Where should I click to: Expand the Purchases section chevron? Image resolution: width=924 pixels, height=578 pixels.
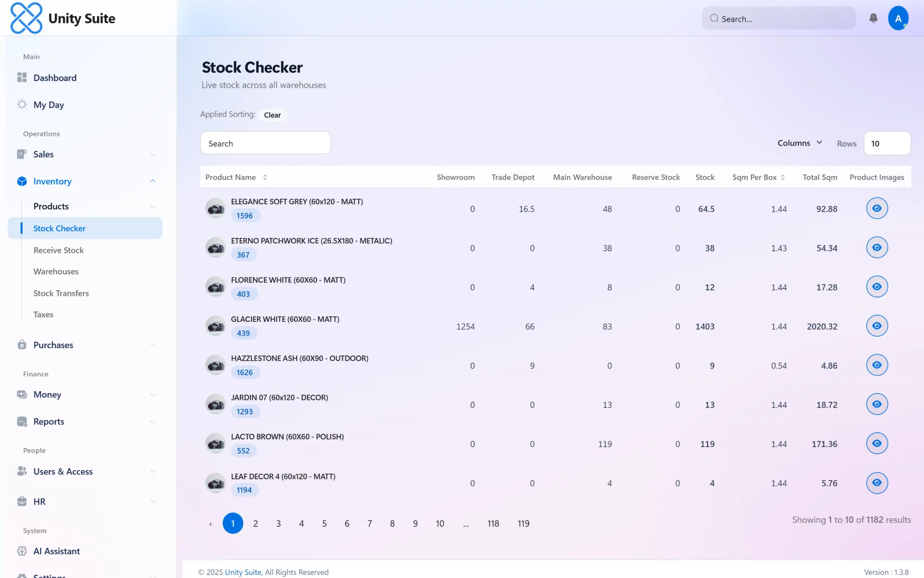153,345
